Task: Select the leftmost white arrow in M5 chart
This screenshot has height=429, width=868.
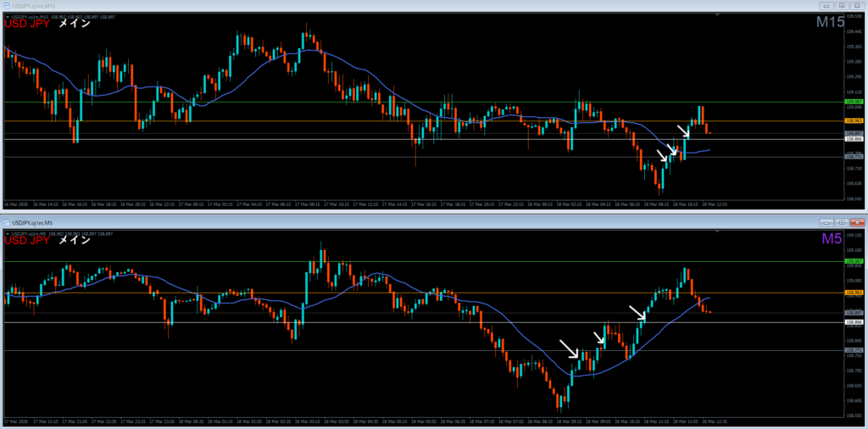Action: [569, 348]
